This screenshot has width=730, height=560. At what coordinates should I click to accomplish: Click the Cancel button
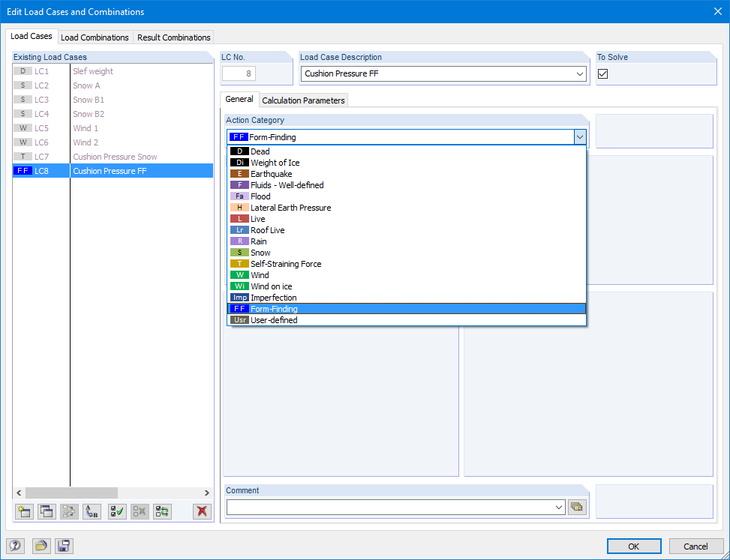(695, 546)
